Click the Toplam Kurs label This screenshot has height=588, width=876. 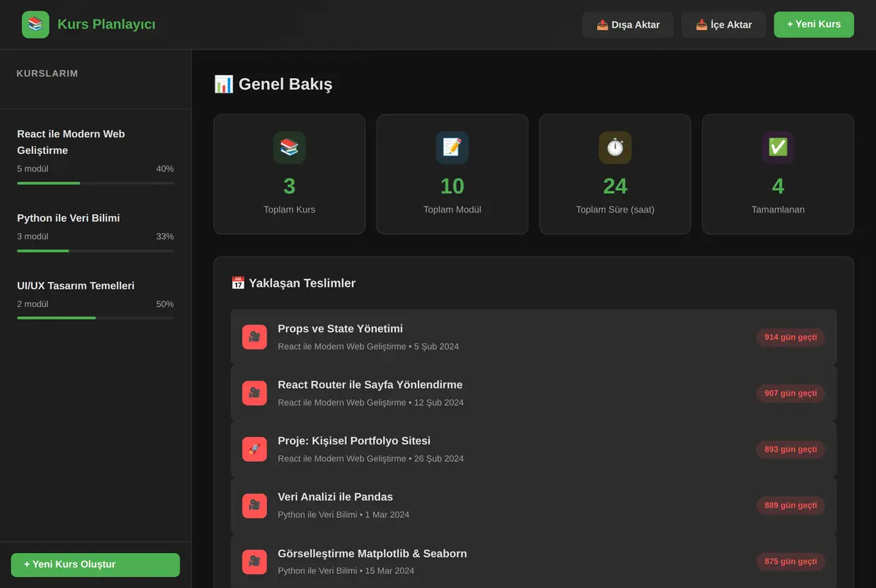coord(289,209)
